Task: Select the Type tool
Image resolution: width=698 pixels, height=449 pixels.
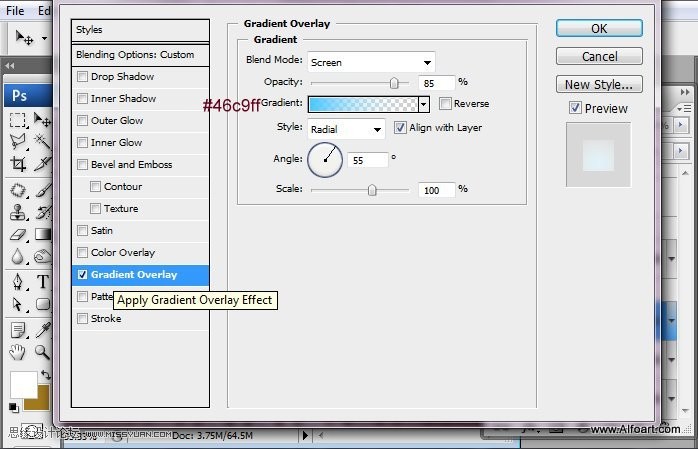Action: 43,282
